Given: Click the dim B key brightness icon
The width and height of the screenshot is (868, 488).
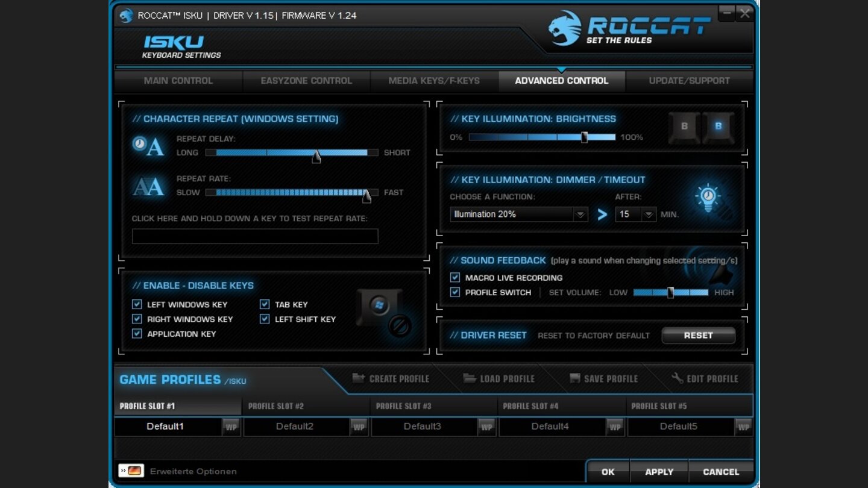Looking at the screenshot, I should (684, 127).
